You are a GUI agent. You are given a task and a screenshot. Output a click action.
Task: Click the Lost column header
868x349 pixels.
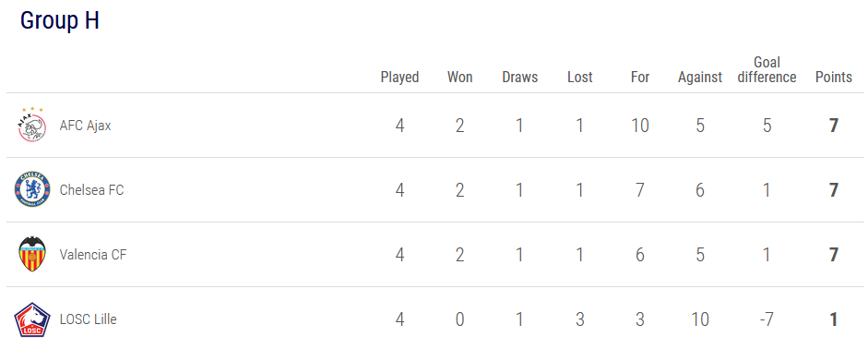pos(580,77)
